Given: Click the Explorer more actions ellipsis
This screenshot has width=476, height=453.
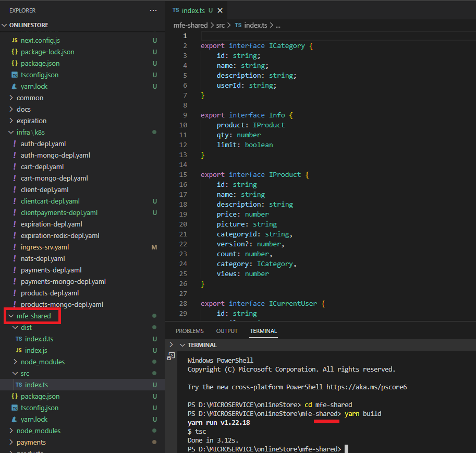Looking at the screenshot, I should point(153,10).
